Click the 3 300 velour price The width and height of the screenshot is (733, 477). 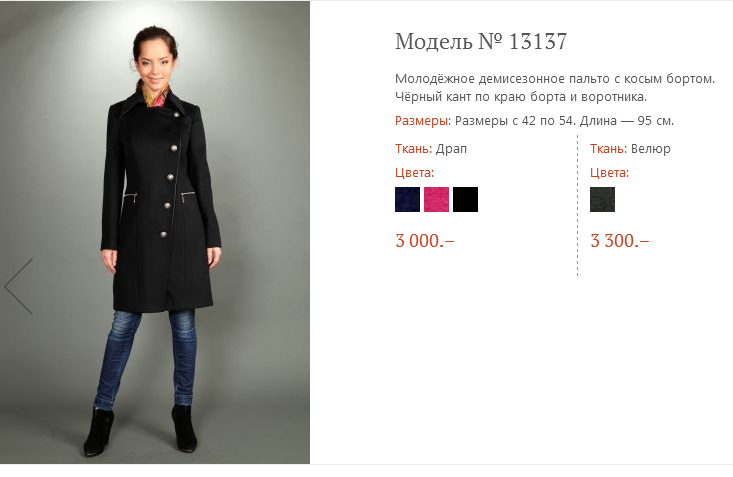pos(619,240)
